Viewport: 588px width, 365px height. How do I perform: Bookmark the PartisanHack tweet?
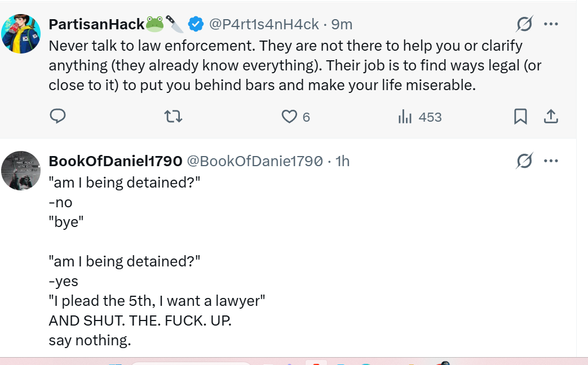pyautogui.click(x=520, y=117)
